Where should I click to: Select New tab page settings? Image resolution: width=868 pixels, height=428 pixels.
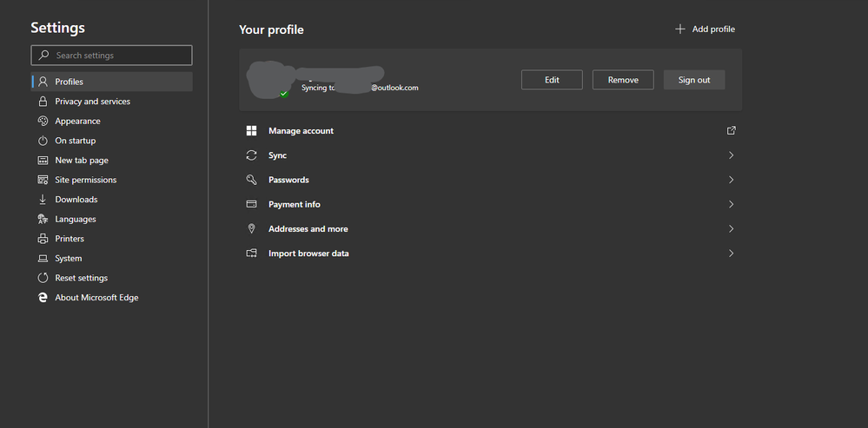click(112, 161)
